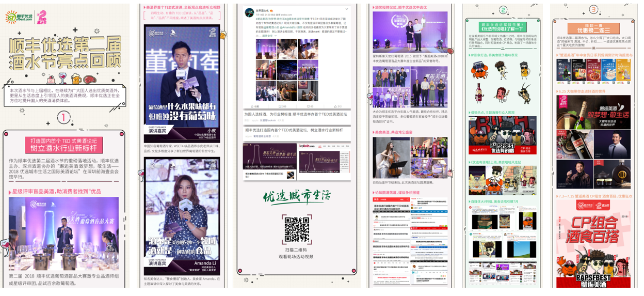This screenshot has height=296, width=644.
Task: Open the Weibo post dropdown chevron
Action: pyautogui.click(x=347, y=9)
